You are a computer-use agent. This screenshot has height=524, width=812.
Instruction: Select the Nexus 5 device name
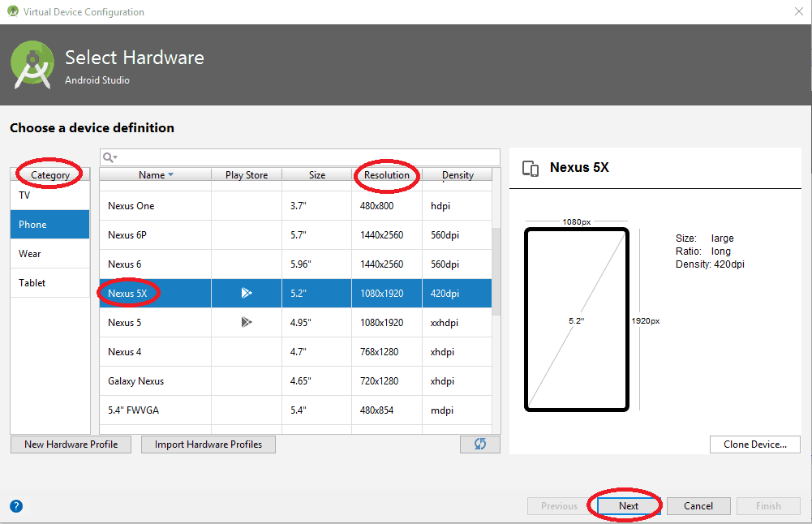pos(124,322)
